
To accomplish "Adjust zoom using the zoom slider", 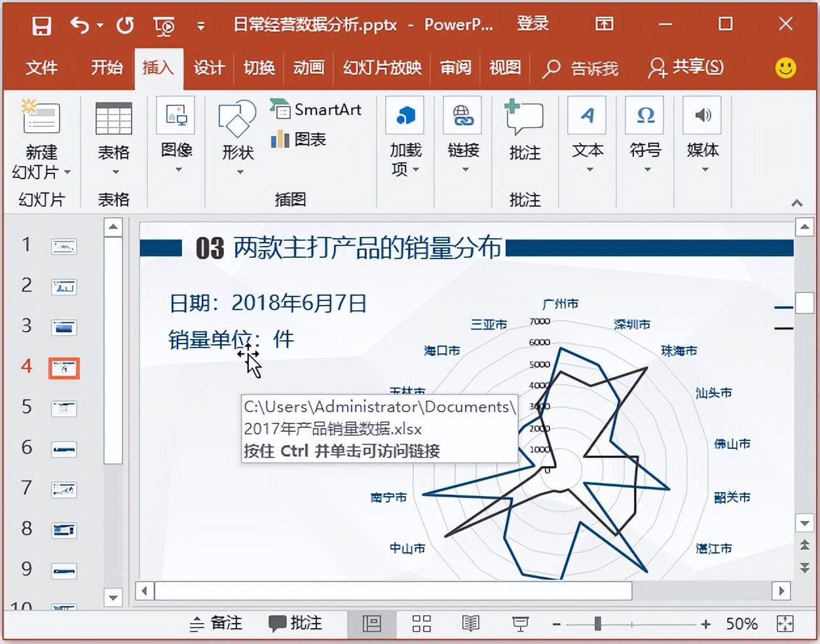I will tap(597, 623).
